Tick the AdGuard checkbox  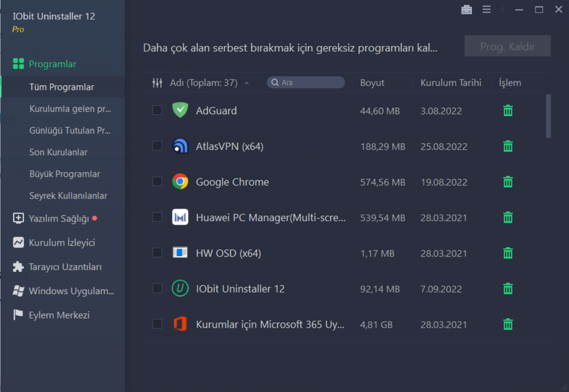[157, 110]
